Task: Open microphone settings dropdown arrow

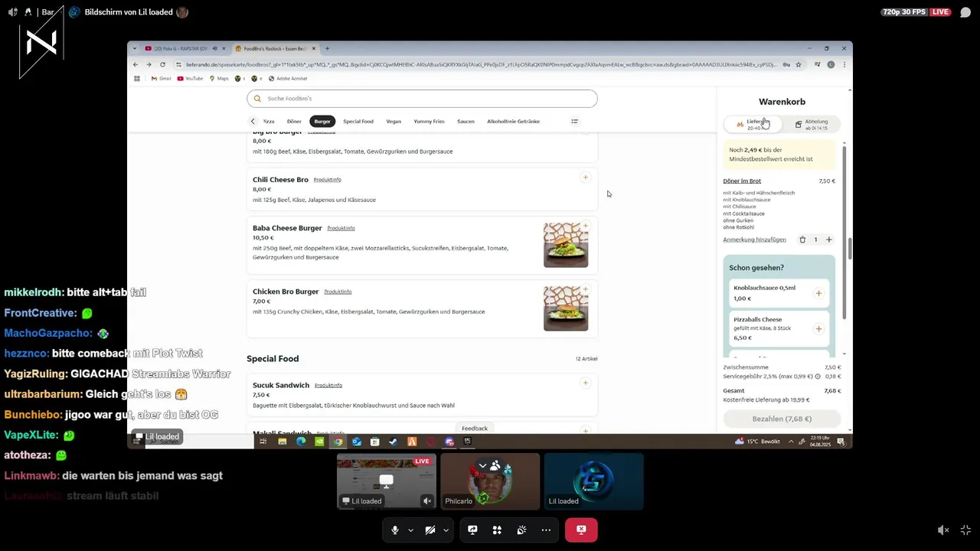Action: 410,530
